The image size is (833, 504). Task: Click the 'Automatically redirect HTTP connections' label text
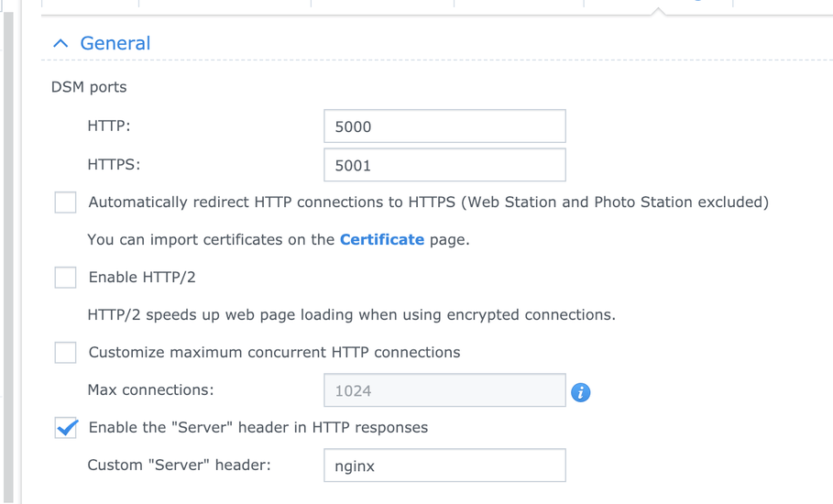[x=428, y=202]
